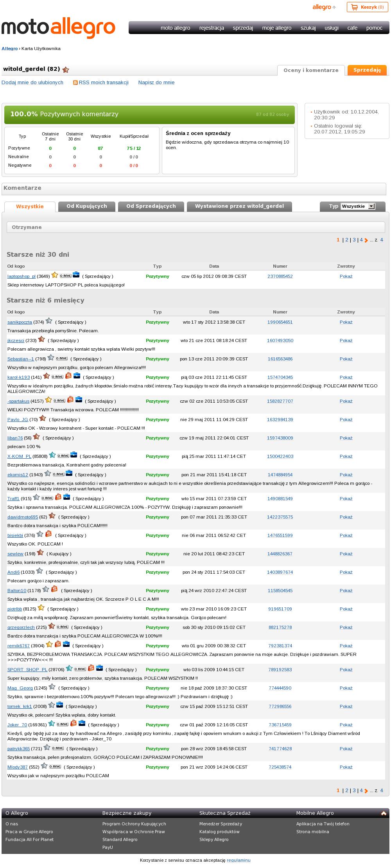391x868 pixels.
Task: Click the blue briefcase icon beside karol-k193
Action: point(77,376)
